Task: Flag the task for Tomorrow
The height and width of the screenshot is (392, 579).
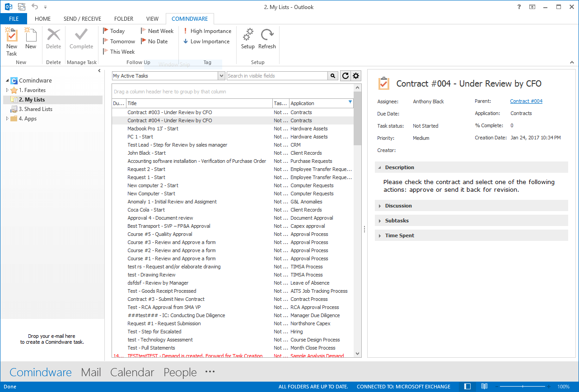Action: pos(119,42)
